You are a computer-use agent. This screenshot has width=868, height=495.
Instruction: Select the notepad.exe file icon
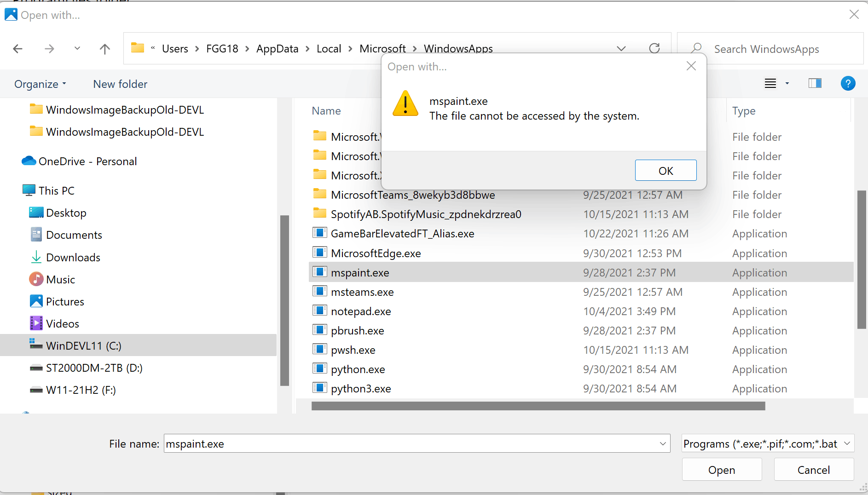pos(319,310)
